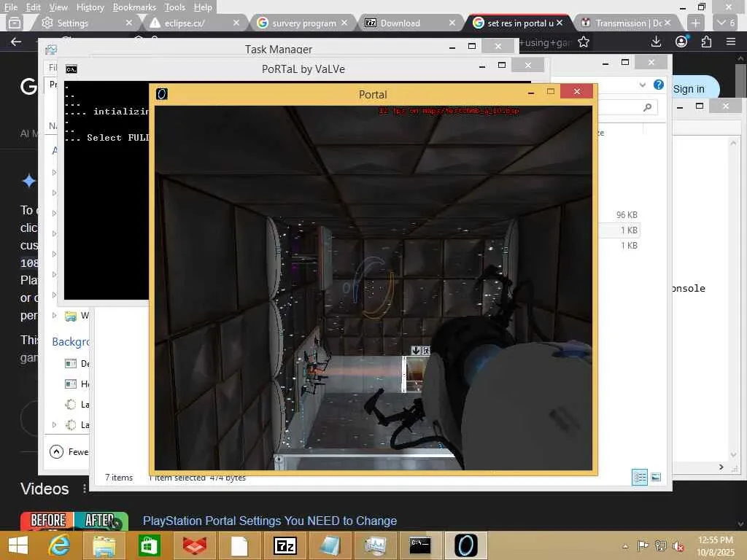Open Firefox View icon left of tabs

(x=15, y=23)
